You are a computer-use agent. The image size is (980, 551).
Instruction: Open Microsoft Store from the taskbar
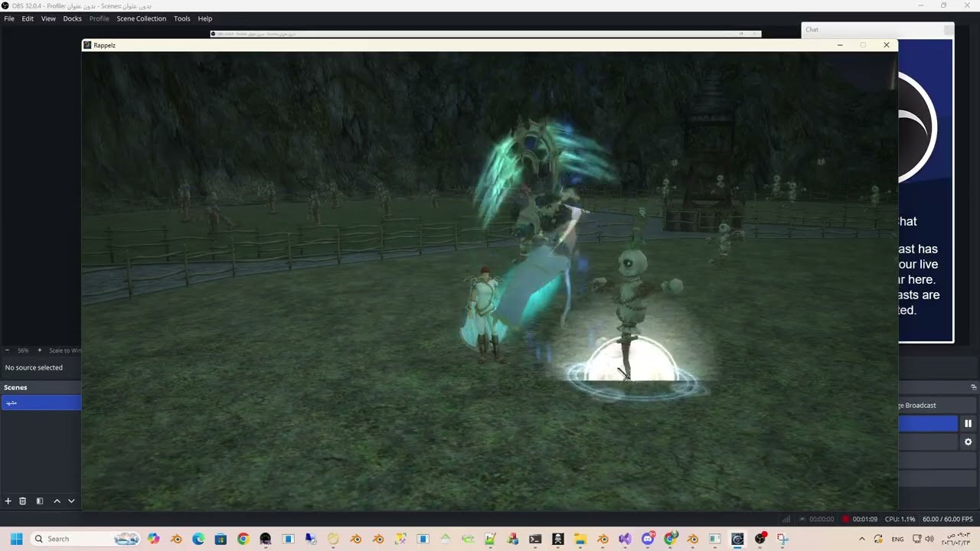tap(220, 539)
